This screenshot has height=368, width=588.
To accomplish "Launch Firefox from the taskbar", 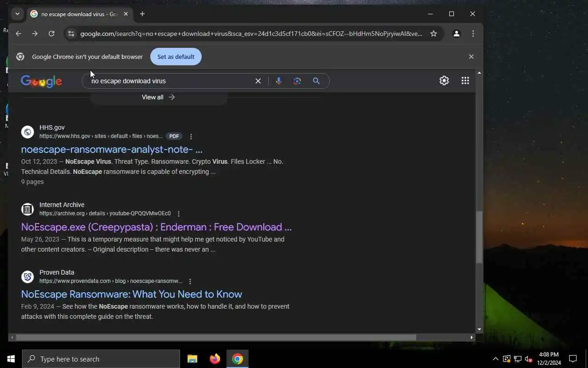I will coord(215,359).
